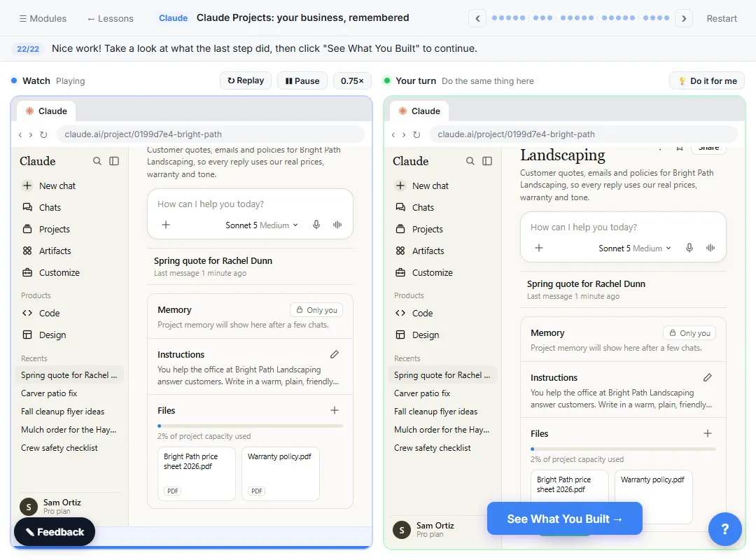Click edit pencil next to Instructions in Watch panel
The height and width of the screenshot is (560, 756).
pyautogui.click(x=334, y=354)
